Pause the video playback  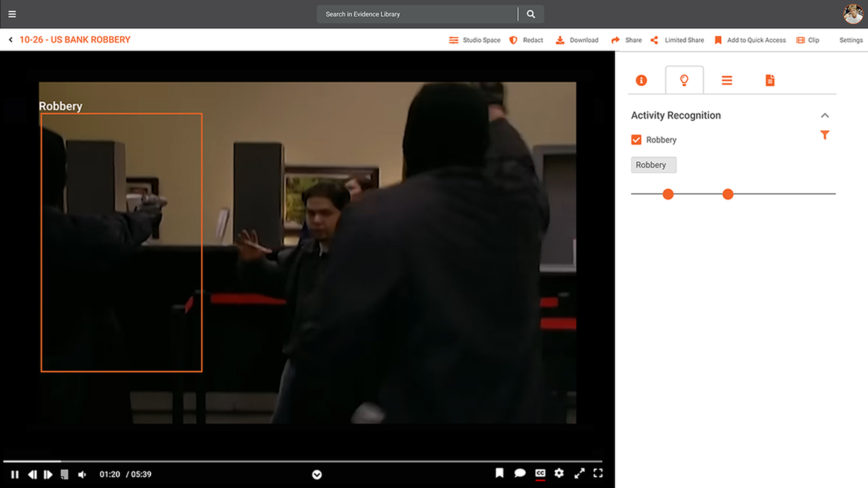[14, 474]
